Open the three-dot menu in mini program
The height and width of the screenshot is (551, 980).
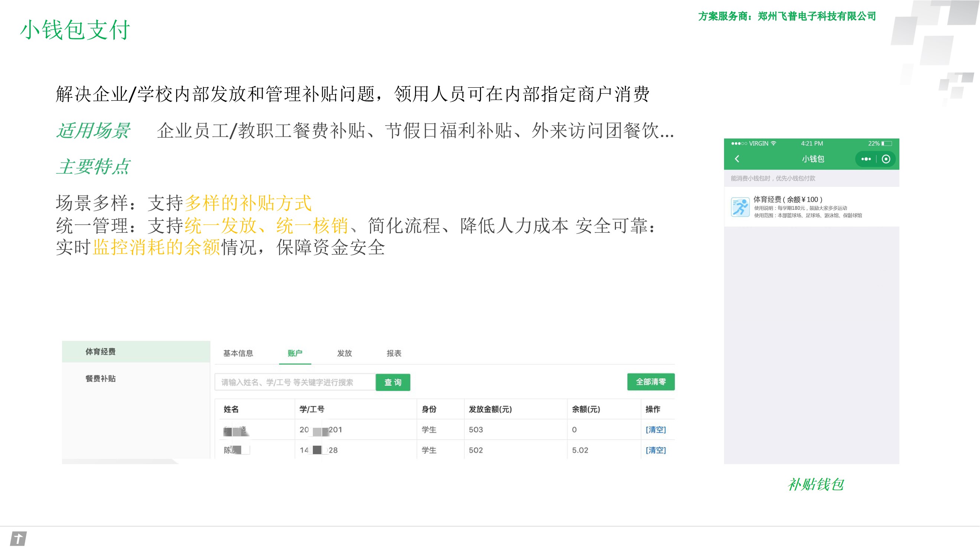click(866, 159)
